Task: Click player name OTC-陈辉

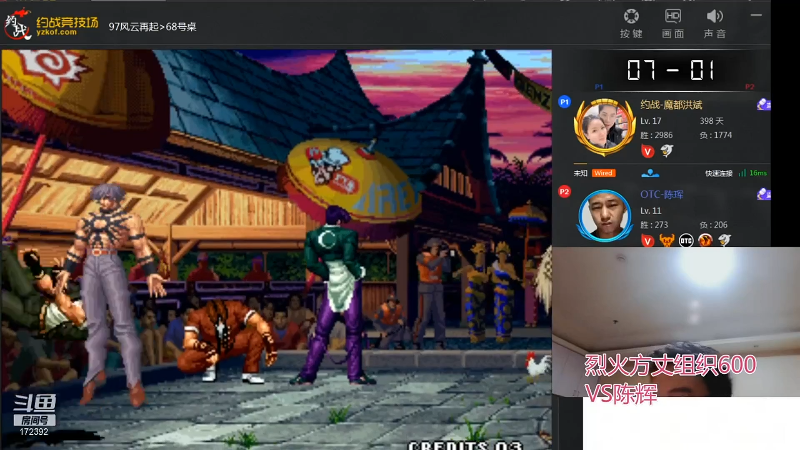Action: click(x=662, y=194)
